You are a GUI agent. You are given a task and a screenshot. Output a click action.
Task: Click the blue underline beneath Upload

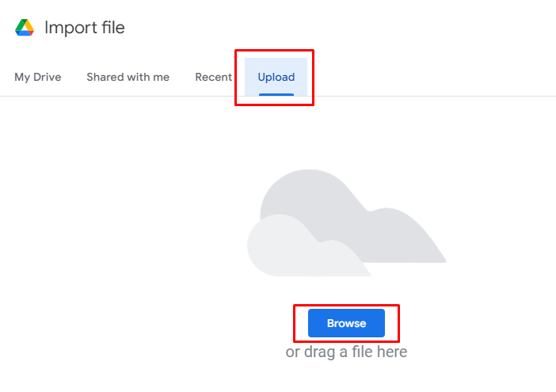(x=276, y=94)
